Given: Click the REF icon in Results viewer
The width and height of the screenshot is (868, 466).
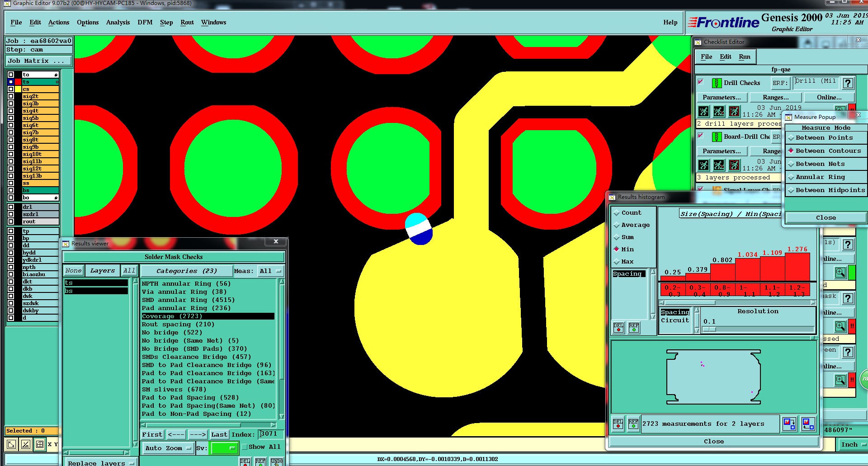Looking at the screenshot, I should click(260, 461).
